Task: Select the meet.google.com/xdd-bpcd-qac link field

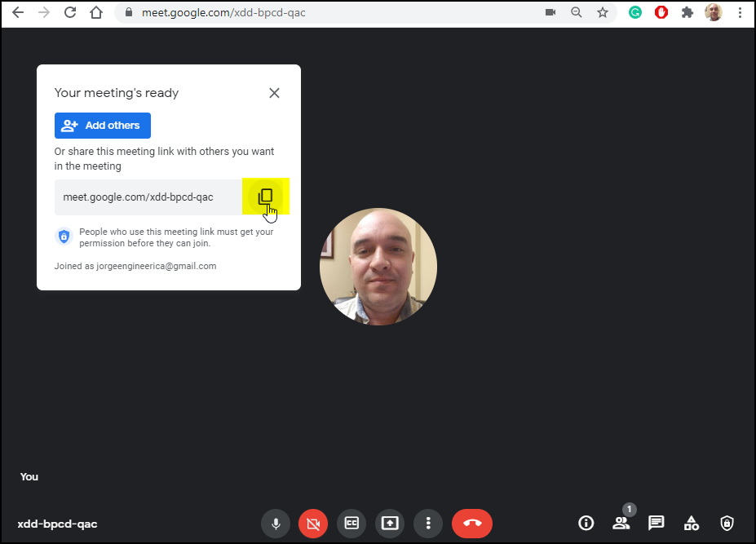Action: tap(148, 197)
